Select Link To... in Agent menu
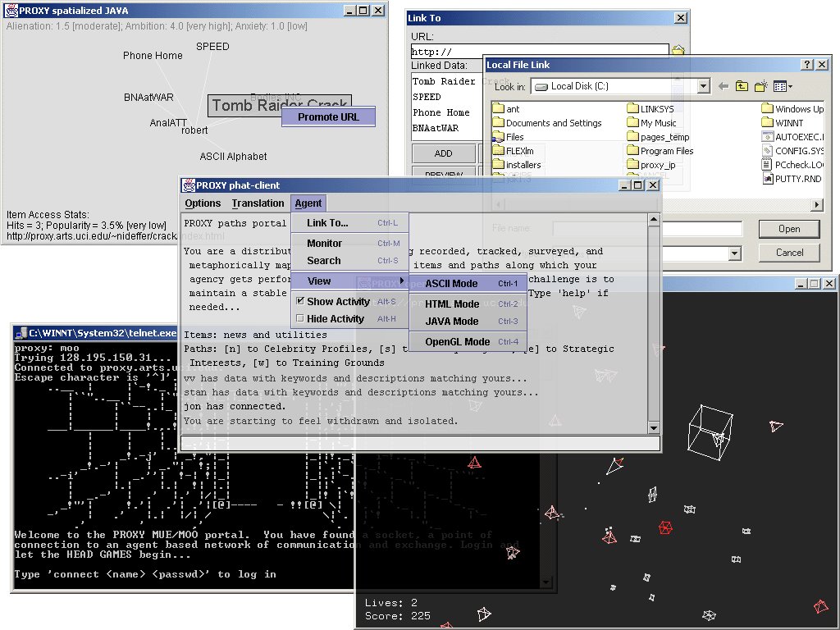The image size is (840, 630). 327,223
